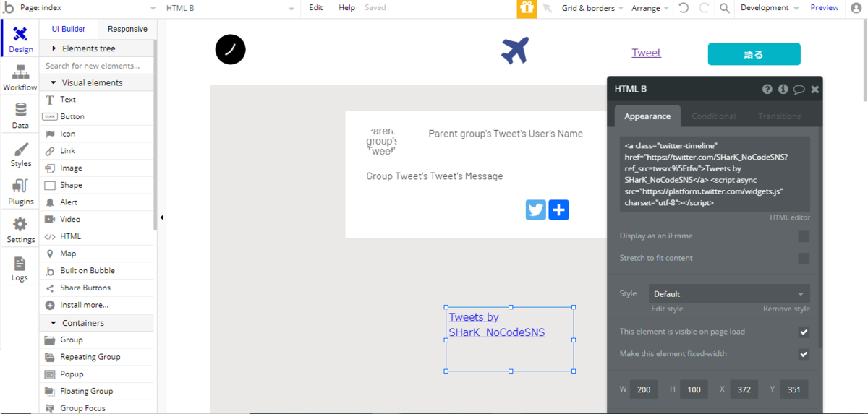Click the Preview link
This screenshot has width=868, height=414.
coord(825,8)
